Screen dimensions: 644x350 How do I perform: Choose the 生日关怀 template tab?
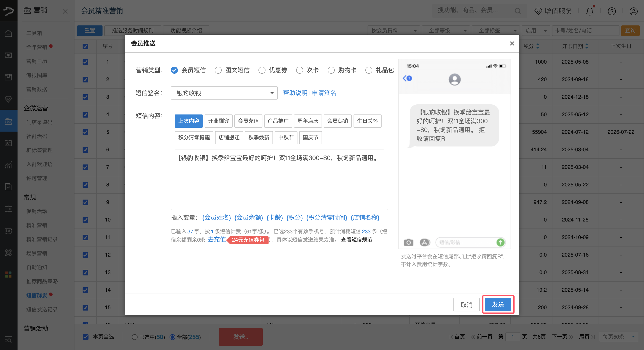point(367,121)
